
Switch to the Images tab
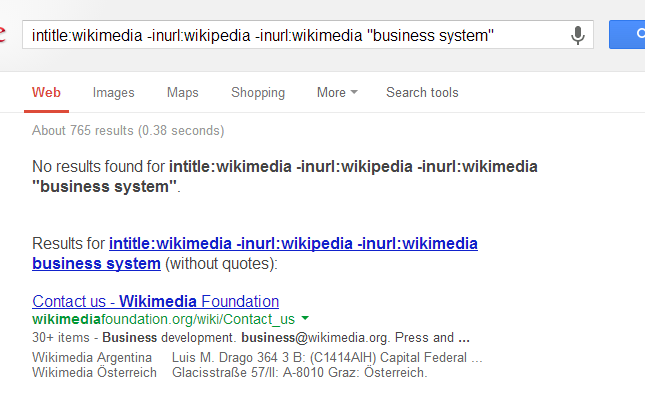tap(114, 93)
